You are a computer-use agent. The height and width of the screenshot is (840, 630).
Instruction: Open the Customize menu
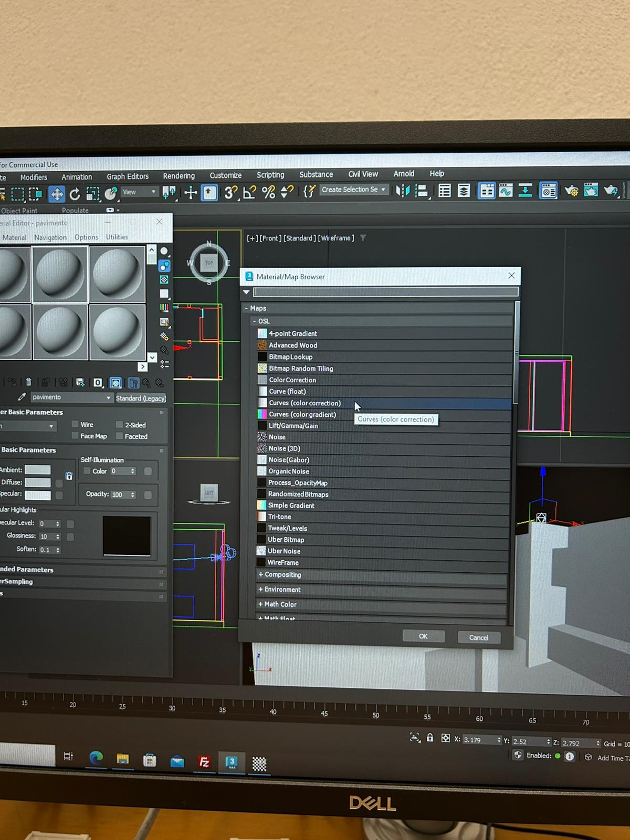click(x=226, y=175)
